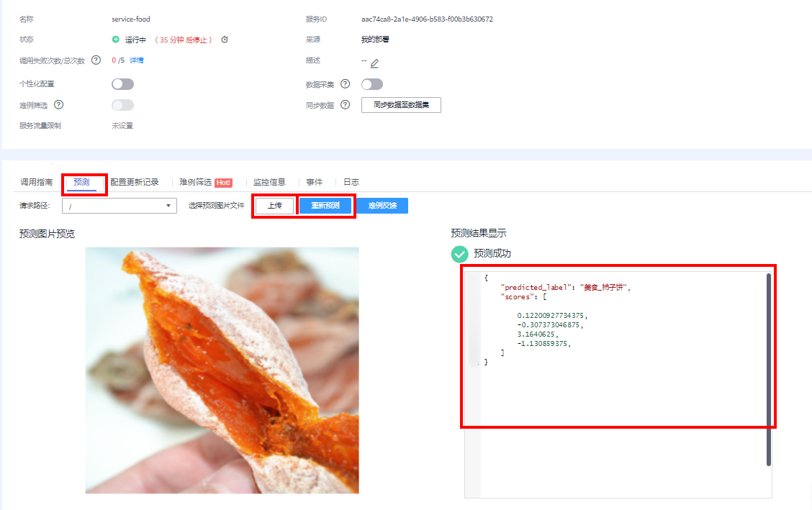Viewport: 812px width, 510px height.
Task: Switch to the 调用指南 tab
Action: (36, 182)
